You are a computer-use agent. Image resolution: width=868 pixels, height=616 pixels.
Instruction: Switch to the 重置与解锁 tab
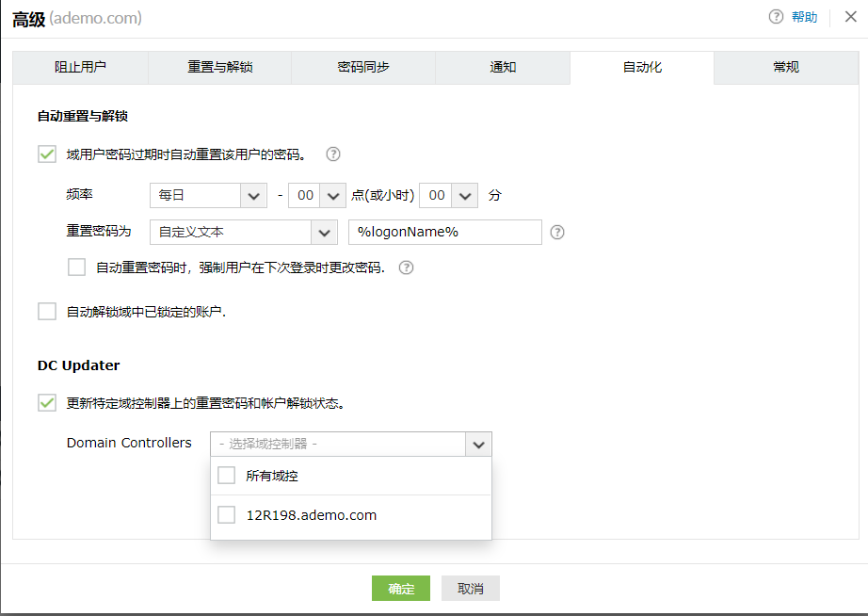pyautogui.click(x=219, y=67)
